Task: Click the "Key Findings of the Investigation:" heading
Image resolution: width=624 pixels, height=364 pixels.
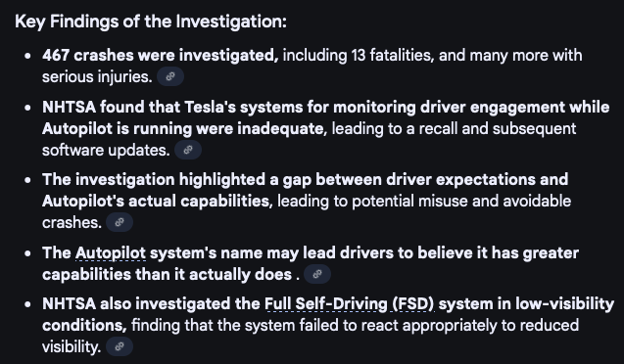Action: (151, 22)
